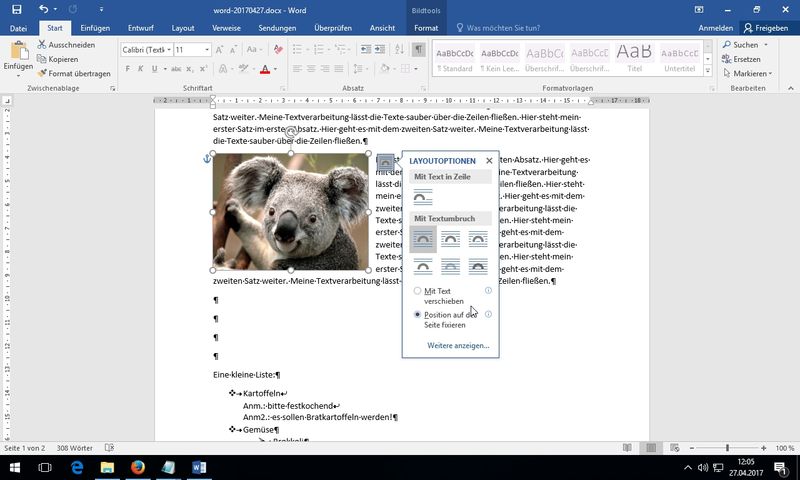The height and width of the screenshot is (480, 800).
Task: Click the Format übertragen painter icon
Action: click(x=41, y=73)
